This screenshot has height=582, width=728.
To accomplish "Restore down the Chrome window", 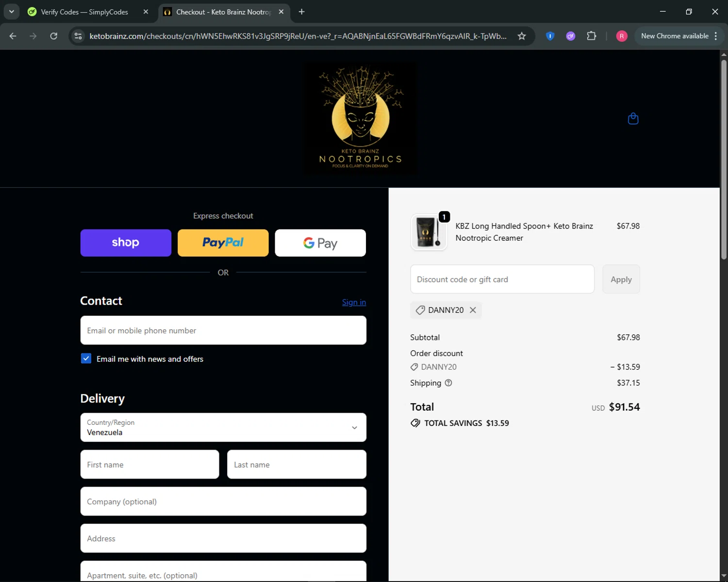I will click(689, 12).
